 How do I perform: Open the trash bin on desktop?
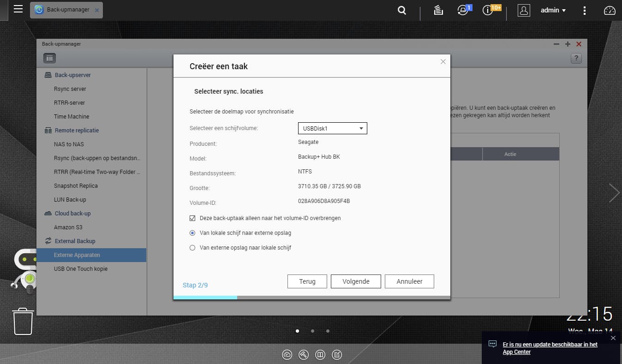23,321
